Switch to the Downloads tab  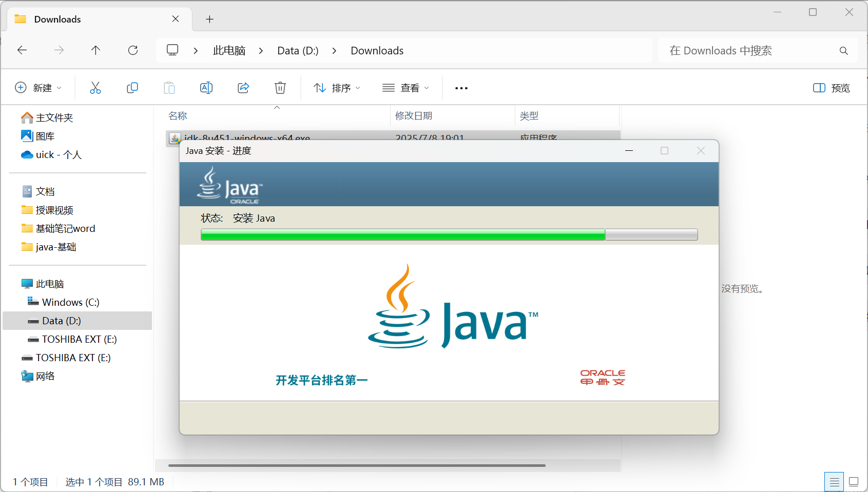coord(57,19)
